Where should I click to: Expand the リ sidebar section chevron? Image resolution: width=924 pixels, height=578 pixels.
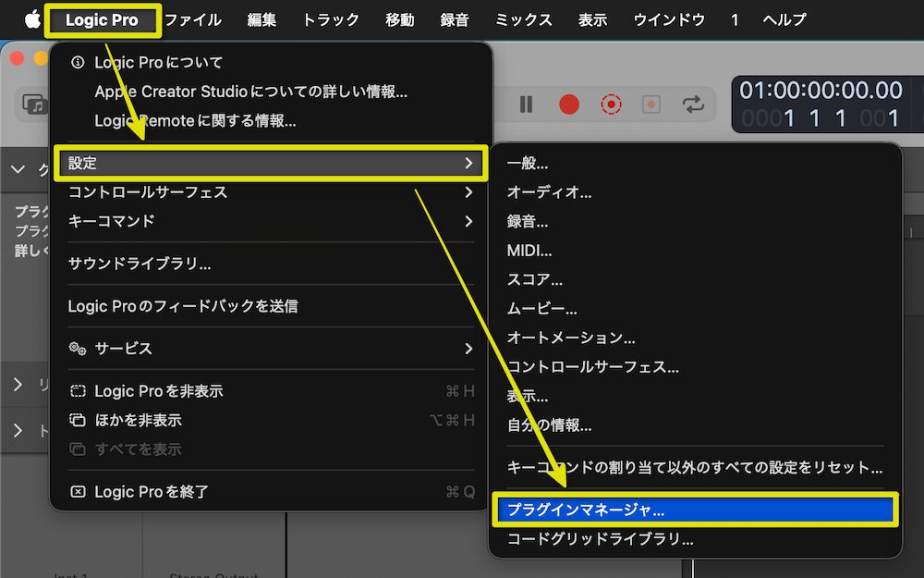(19, 385)
